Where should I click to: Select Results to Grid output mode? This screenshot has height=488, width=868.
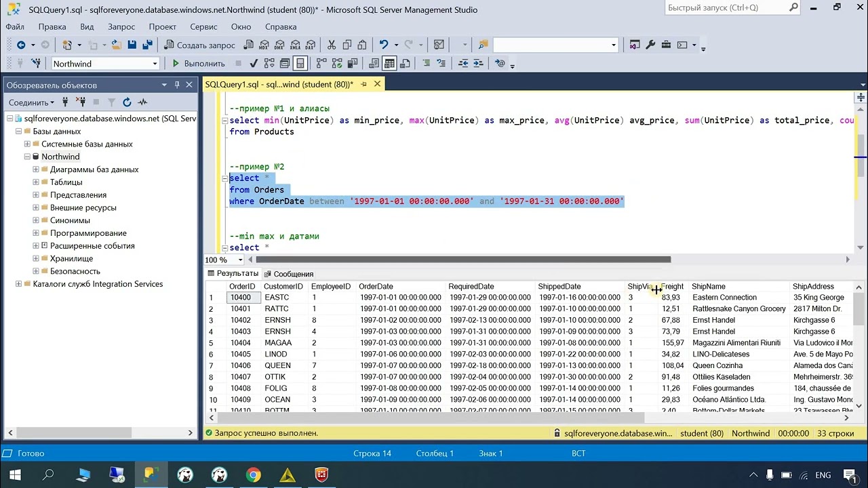[389, 64]
